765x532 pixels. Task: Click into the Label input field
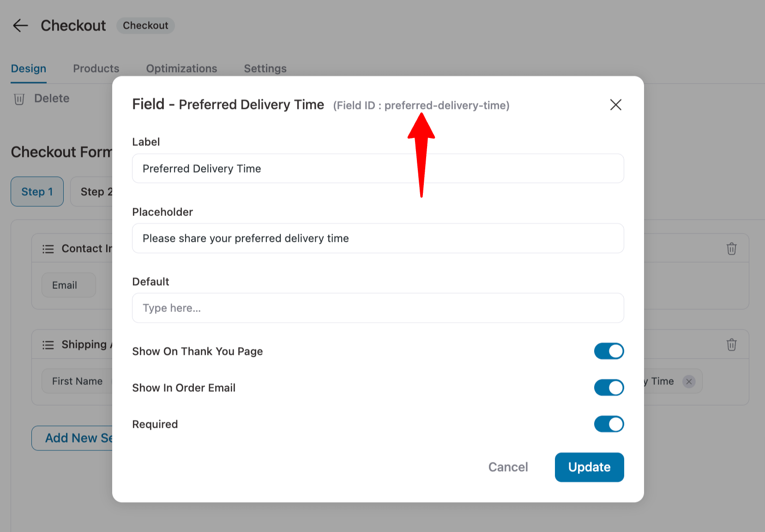378,168
